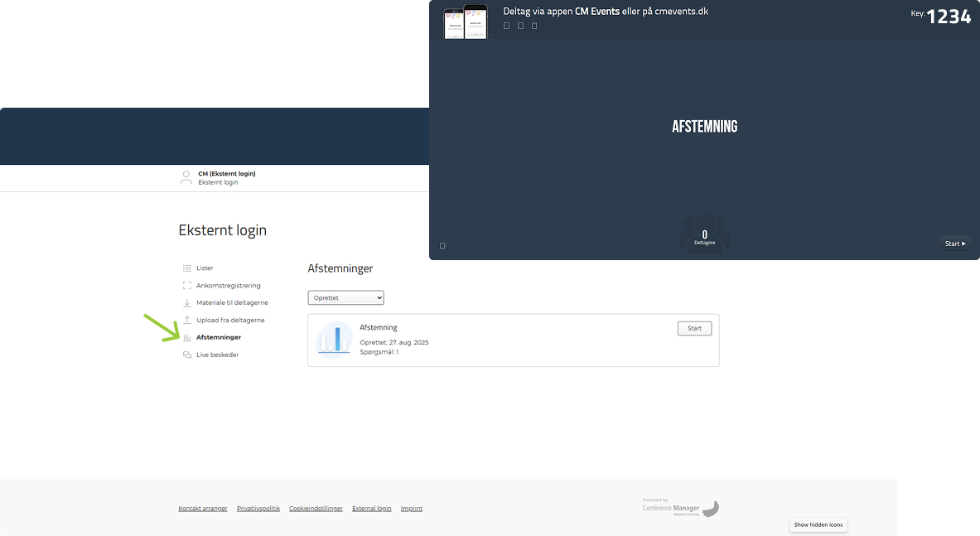This screenshot has height=536, width=980.
Task: Open Materiale til deltagerne in the sidebar
Action: point(225,302)
